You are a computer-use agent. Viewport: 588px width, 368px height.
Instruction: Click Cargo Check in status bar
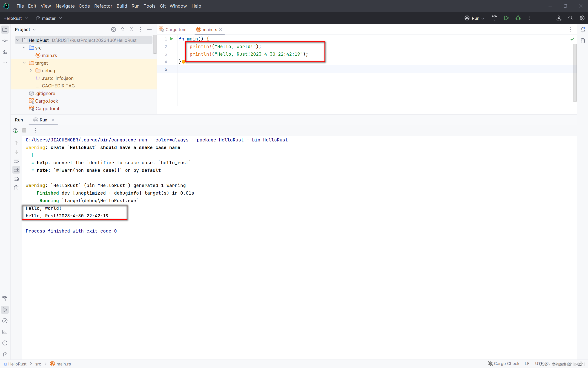tap(504, 364)
